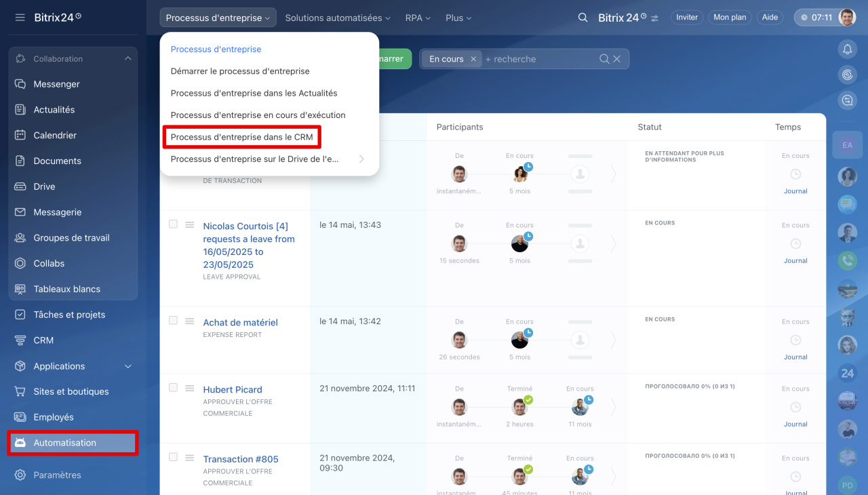Image resolution: width=868 pixels, height=495 pixels.
Task: Collapse the Collaboration section
Action: coord(127,59)
